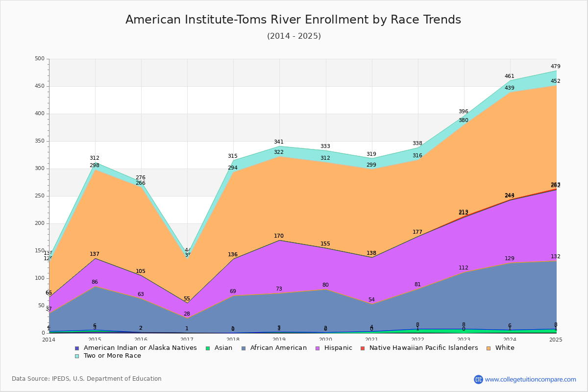Click the 276 data label for 2016
588x392 pixels.
click(141, 178)
